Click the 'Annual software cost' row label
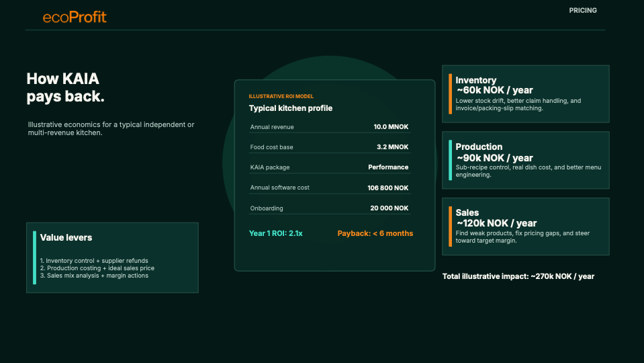The height and width of the screenshot is (363, 644). pos(280,188)
